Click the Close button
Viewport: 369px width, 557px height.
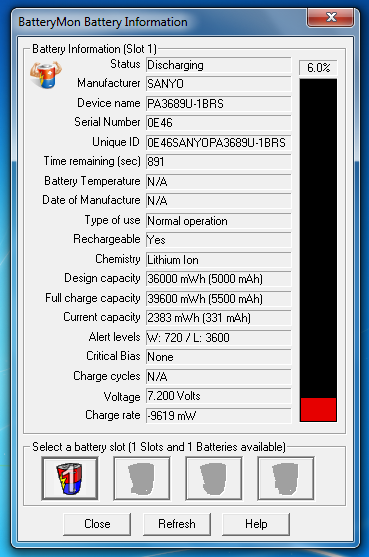coord(97,524)
